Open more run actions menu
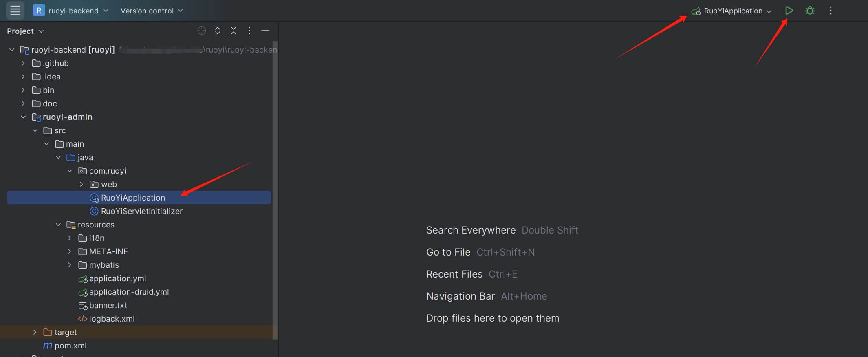868x357 pixels. coord(831,11)
